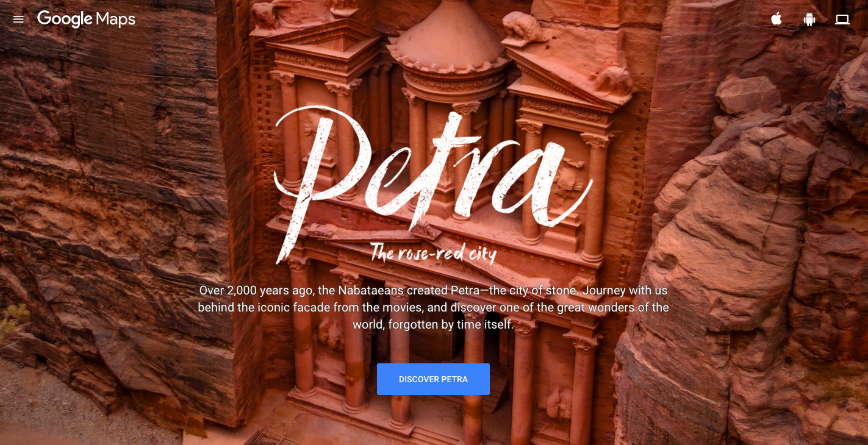Select the Apple iOS platform icon
Viewport: 868px width, 445px height.
click(x=776, y=19)
